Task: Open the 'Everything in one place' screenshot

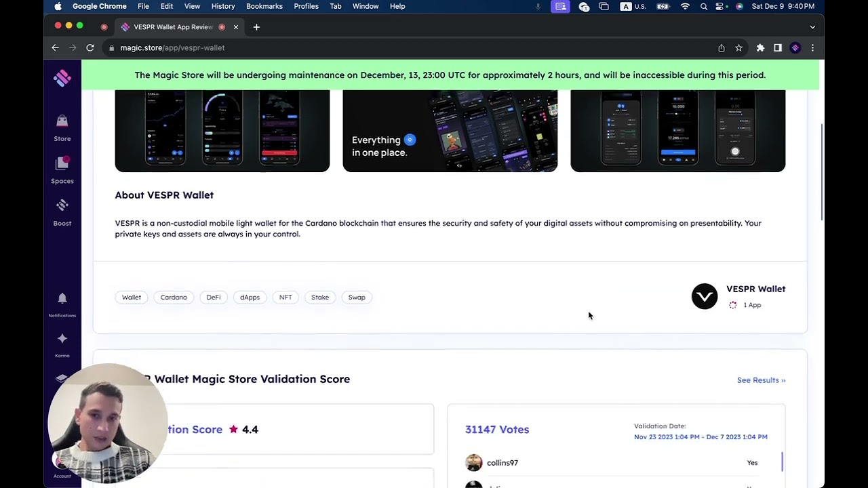Action: [450, 130]
